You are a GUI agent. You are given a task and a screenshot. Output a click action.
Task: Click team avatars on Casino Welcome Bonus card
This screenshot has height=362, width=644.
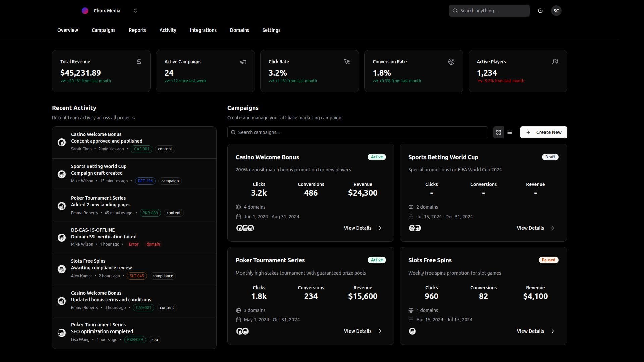pyautogui.click(x=245, y=228)
